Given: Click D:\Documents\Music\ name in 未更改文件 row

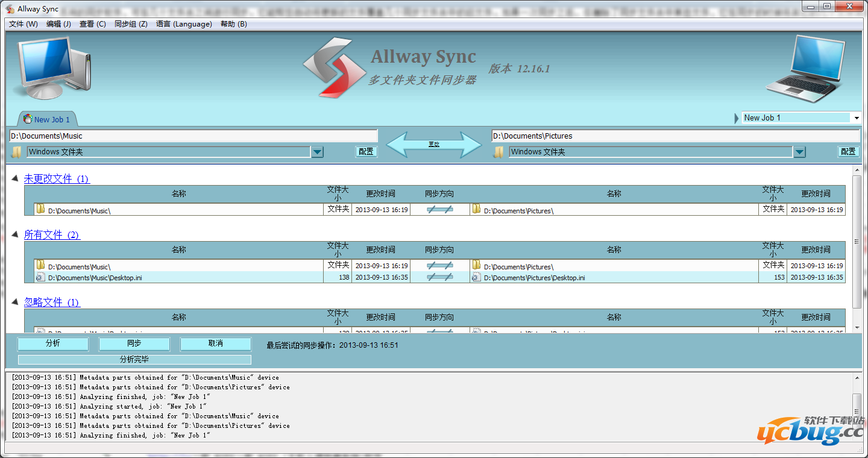Looking at the screenshot, I should coord(79,211).
